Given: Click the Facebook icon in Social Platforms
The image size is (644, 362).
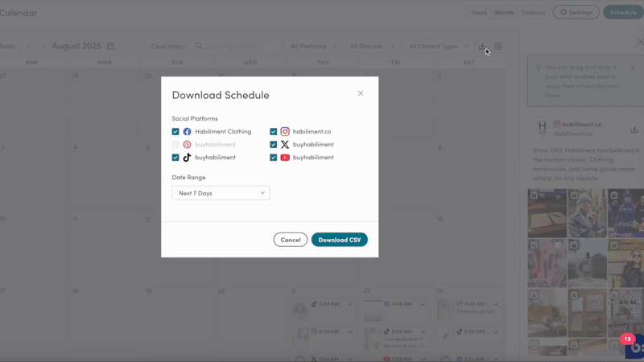Looking at the screenshot, I should [187, 132].
